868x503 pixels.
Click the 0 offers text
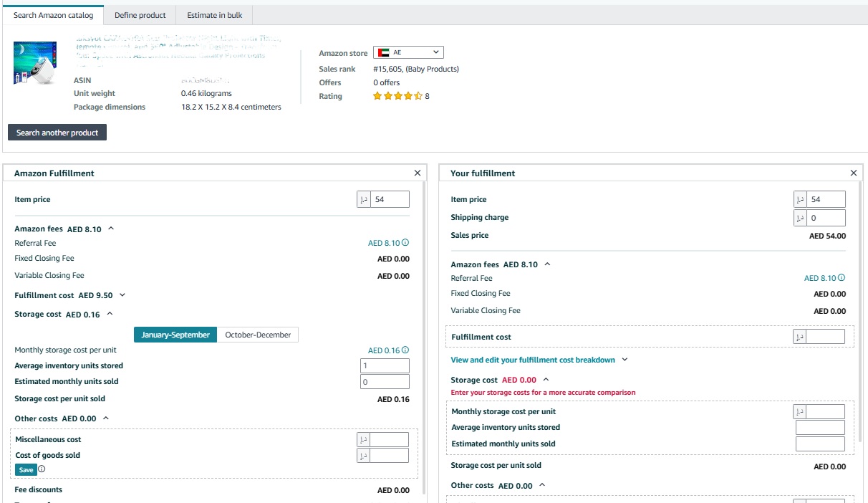[387, 82]
